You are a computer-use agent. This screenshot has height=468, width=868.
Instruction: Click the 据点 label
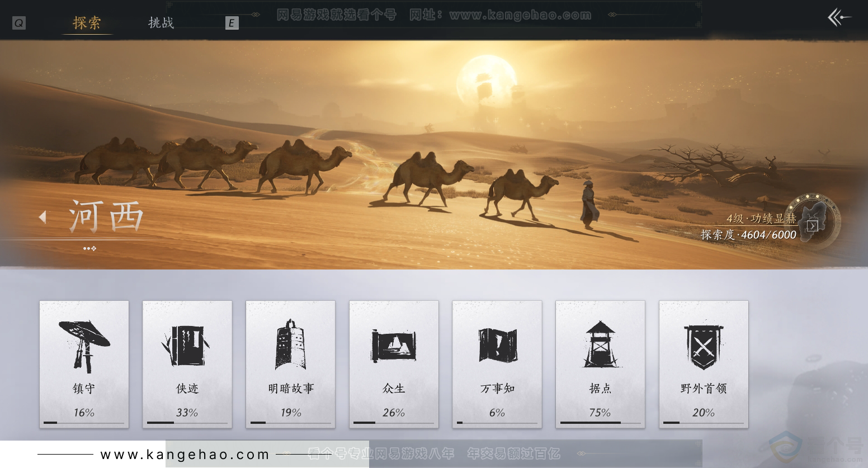(600, 388)
